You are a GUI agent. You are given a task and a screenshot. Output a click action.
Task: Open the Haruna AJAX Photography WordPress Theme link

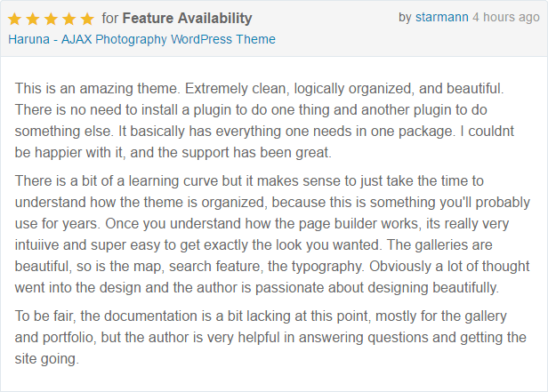(142, 39)
